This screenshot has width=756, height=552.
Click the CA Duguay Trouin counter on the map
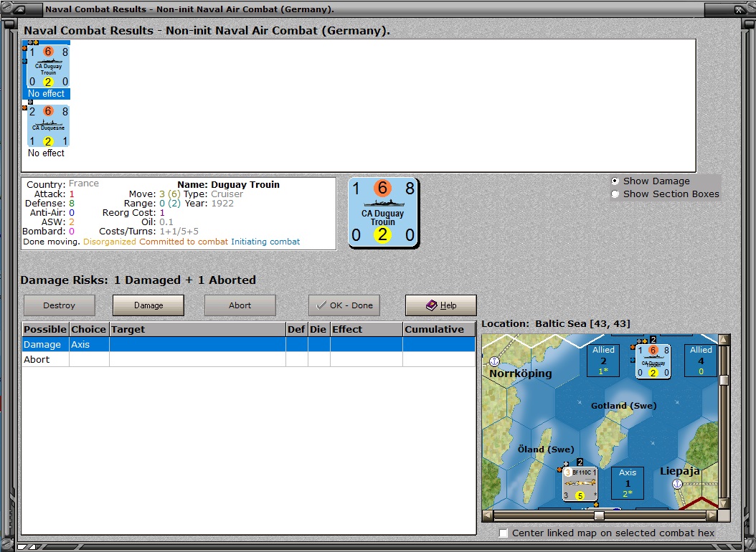(x=653, y=361)
